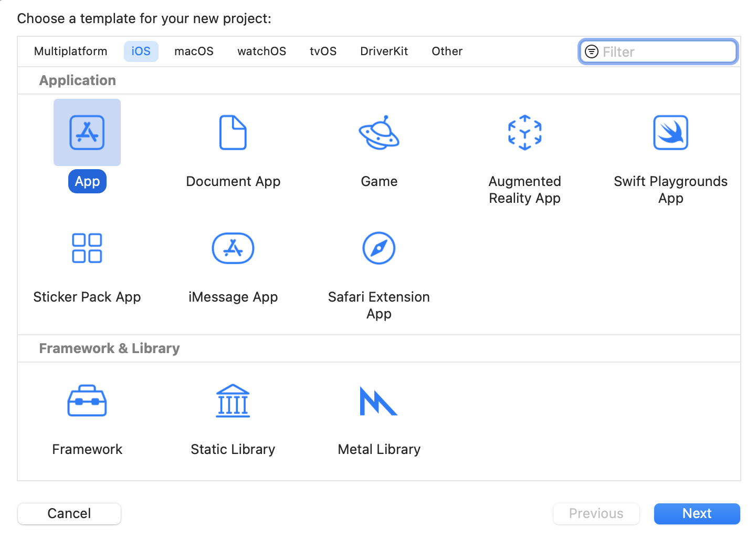The height and width of the screenshot is (537, 756).
Task: Choose the Static Library building icon
Action: pyautogui.click(x=233, y=401)
